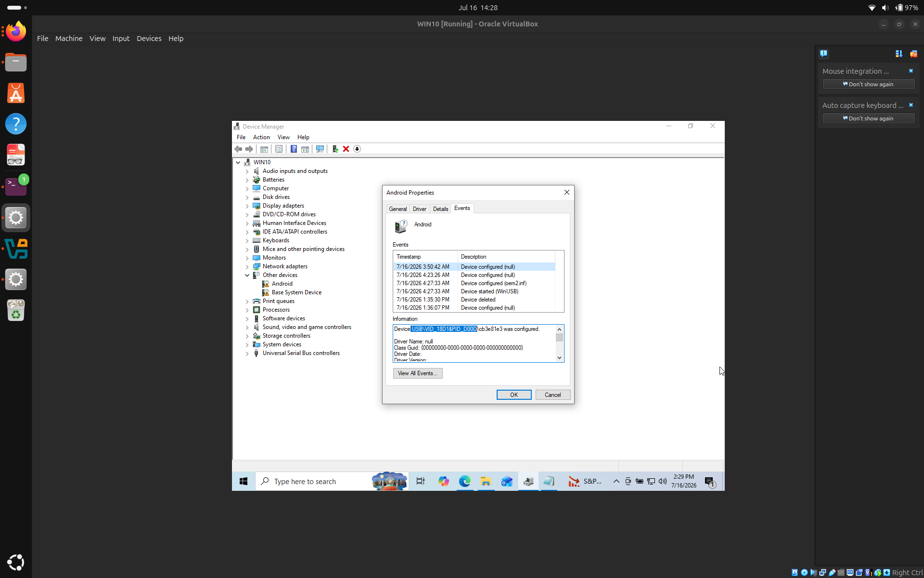
Task: Click Cancel in Android Properties
Action: click(553, 395)
